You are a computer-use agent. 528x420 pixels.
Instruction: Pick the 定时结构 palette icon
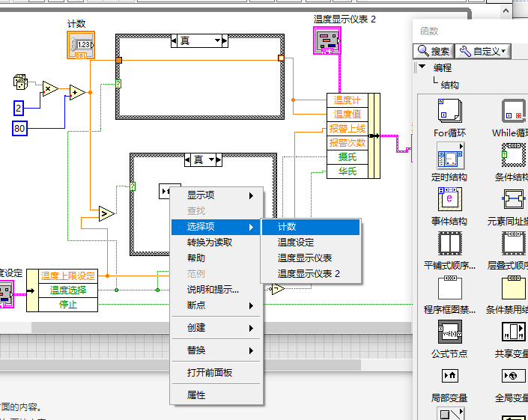tap(450, 155)
